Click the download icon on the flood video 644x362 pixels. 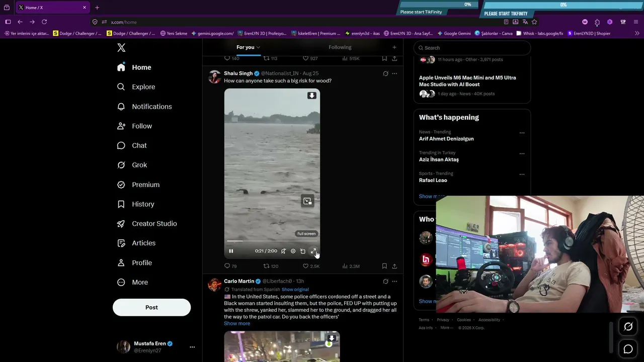312,96
